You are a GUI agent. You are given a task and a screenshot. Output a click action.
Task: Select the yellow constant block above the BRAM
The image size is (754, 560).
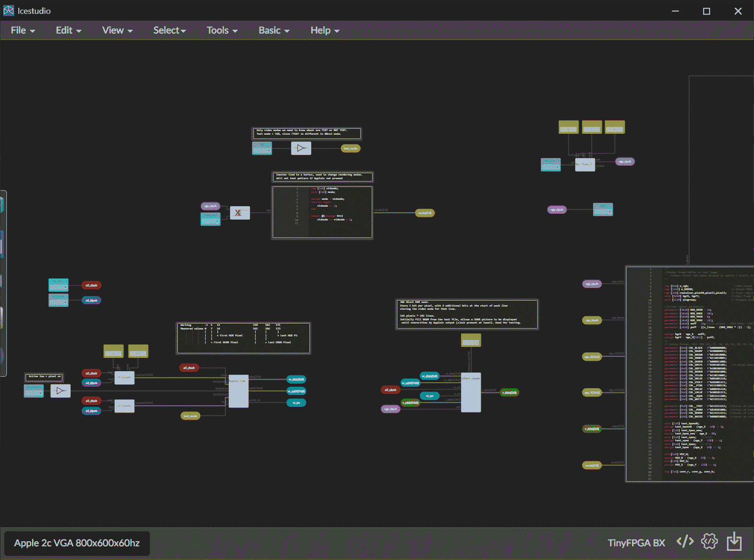471,340
